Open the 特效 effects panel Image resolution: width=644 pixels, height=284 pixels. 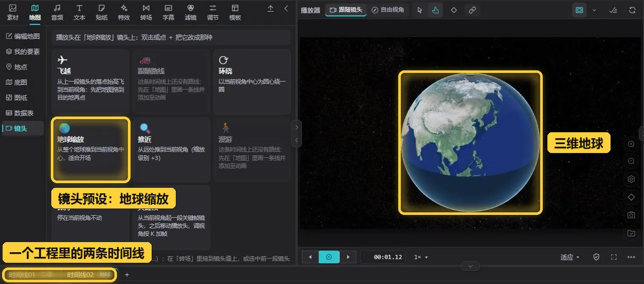(124, 12)
